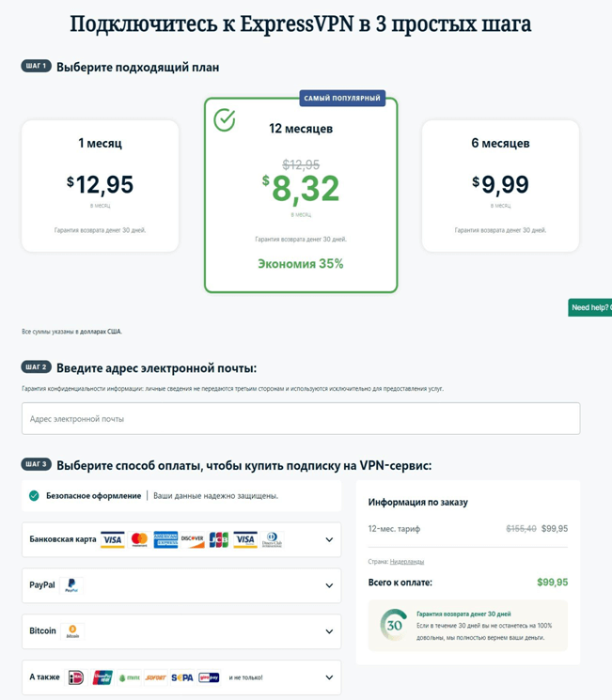
Task: Expand the А также payment methods chevron
Action: pyautogui.click(x=329, y=677)
